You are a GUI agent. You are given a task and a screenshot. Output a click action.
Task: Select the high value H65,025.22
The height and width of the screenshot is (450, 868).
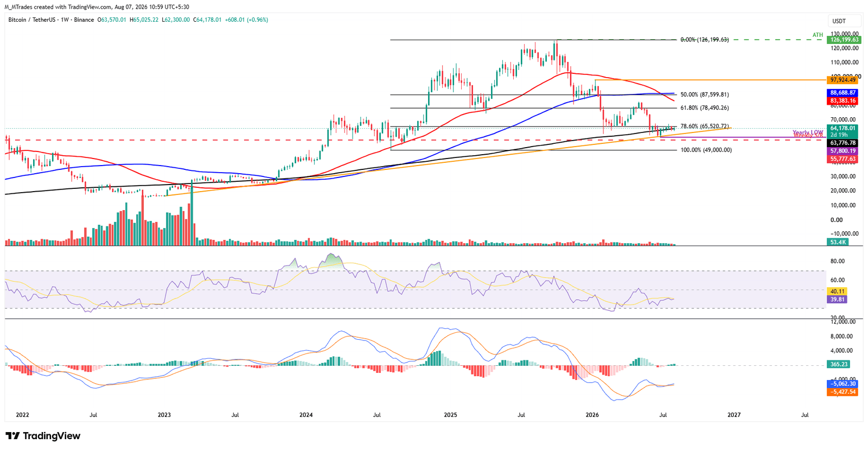pos(144,20)
